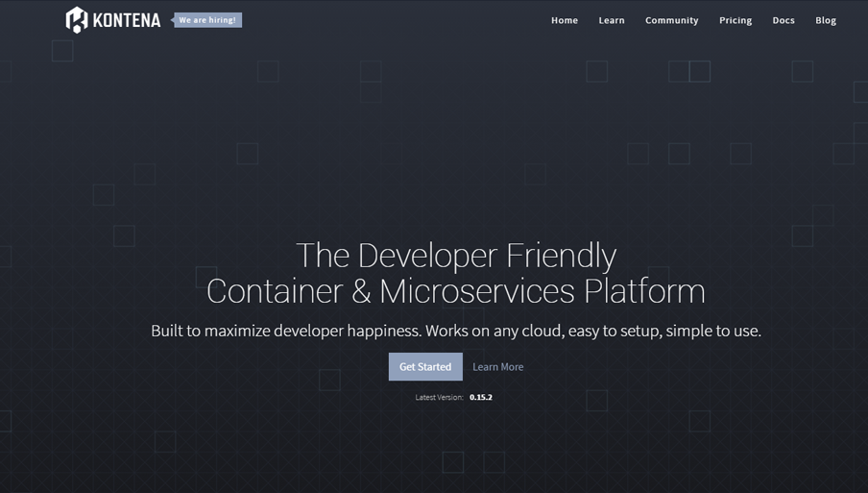This screenshot has height=493, width=868.
Task: Click the version number 0.15.2
Action: (480, 397)
